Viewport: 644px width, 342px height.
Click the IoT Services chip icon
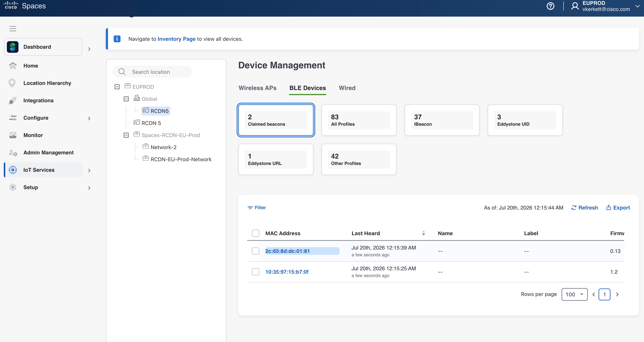[x=13, y=170]
